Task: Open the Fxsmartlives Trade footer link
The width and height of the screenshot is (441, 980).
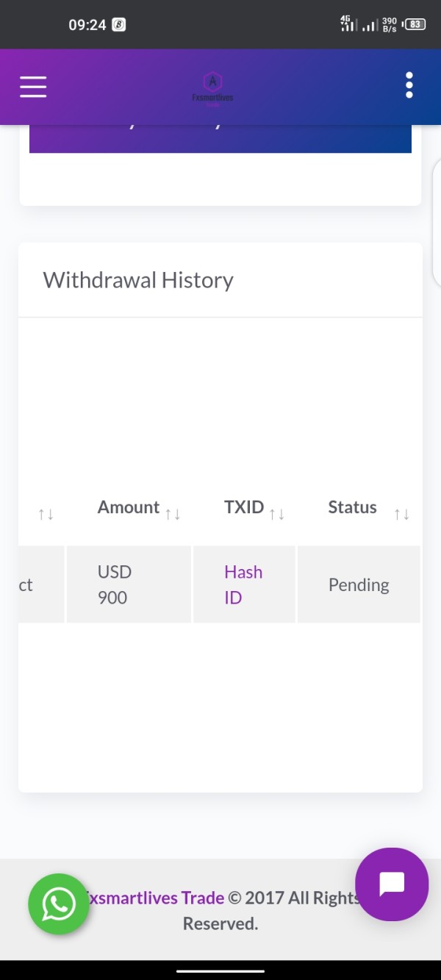Action: coord(153,898)
